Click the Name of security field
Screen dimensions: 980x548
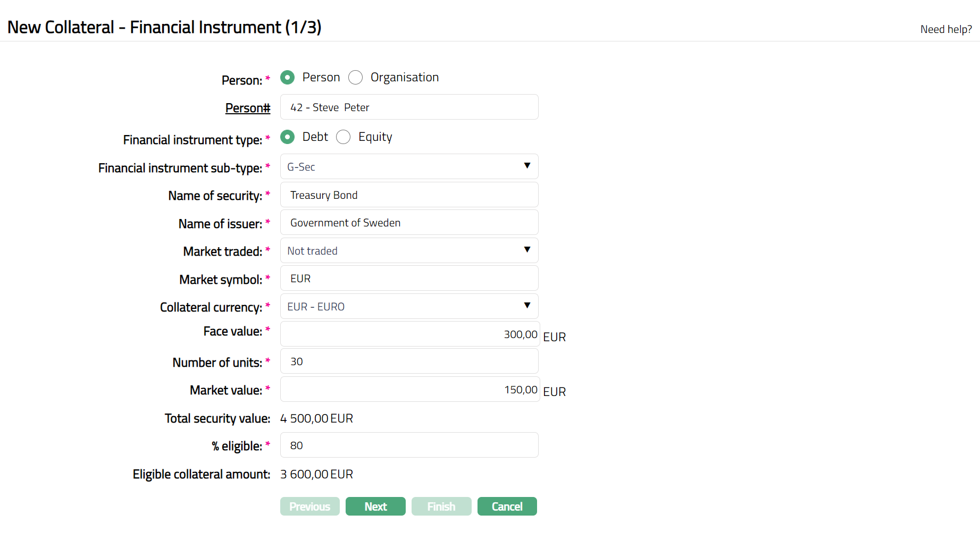(x=409, y=195)
